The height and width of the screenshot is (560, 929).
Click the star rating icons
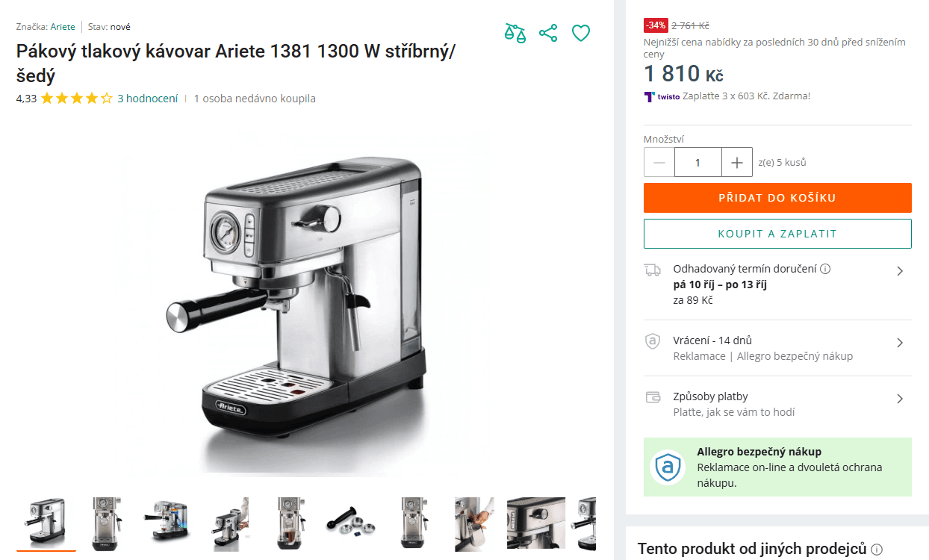coord(77,98)
